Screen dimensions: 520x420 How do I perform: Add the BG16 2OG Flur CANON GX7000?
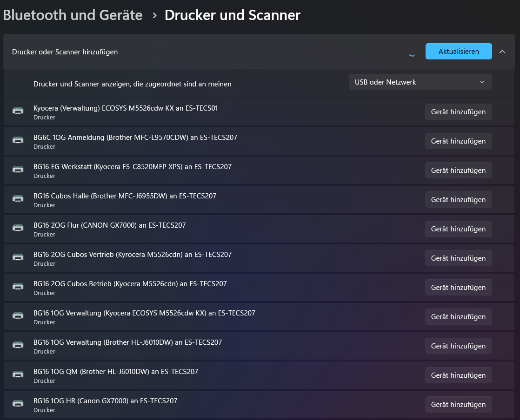coord(458,229)
